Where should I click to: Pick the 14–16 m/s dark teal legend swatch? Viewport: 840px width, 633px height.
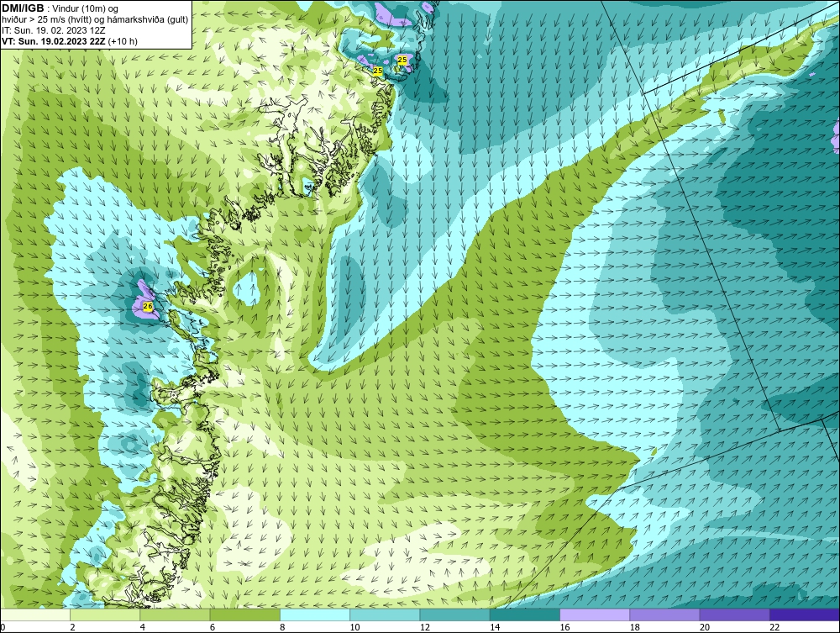525,615
